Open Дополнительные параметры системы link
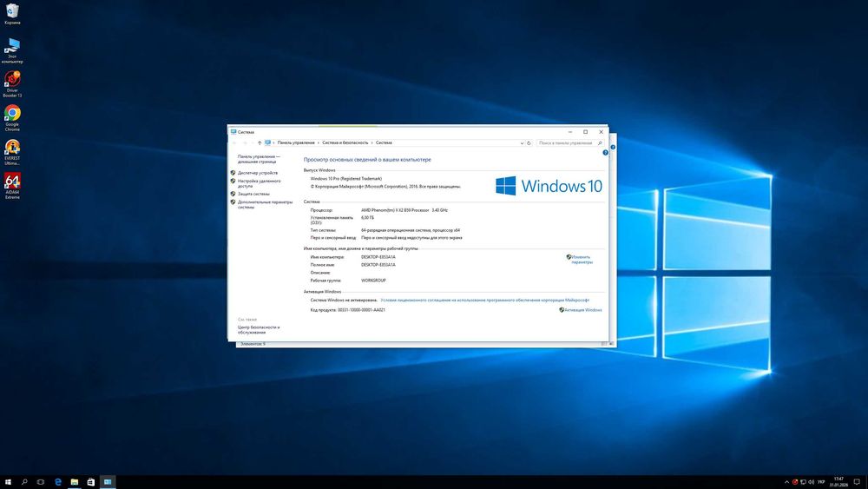The height and width of the screenshot is (489, 868). coord(265,204)
